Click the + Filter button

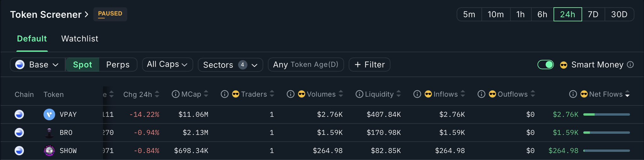click(x=369, y=65)
